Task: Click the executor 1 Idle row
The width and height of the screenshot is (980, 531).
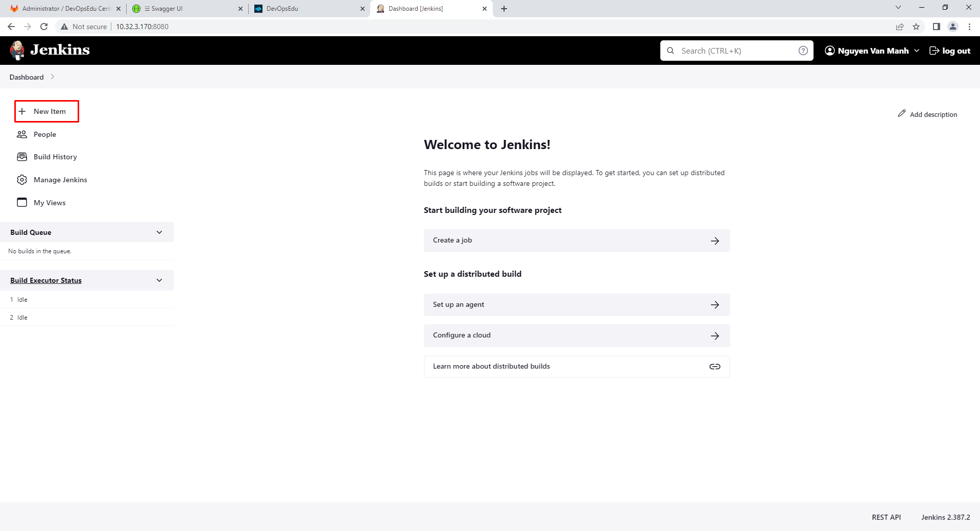Action: 87,300
